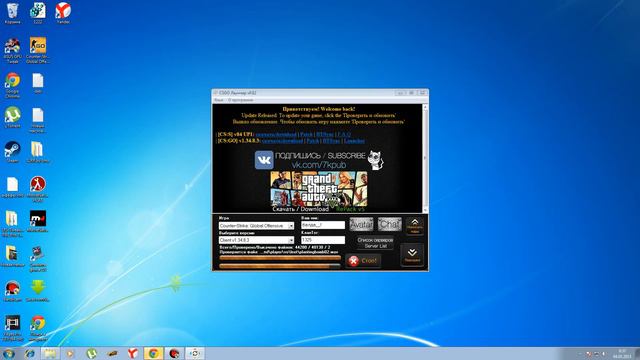Click the CS:S Patch link
The image size is (640, 360).
click(x=306, y=134)
